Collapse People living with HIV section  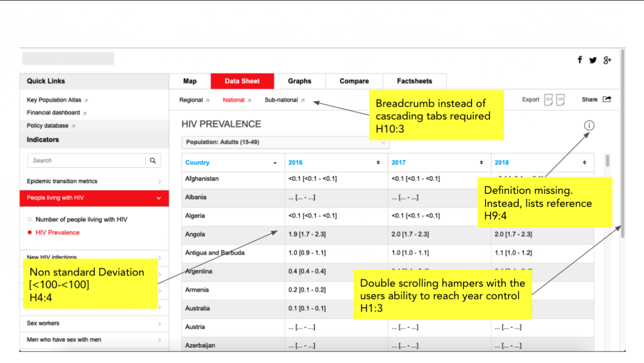pos(94,198)
